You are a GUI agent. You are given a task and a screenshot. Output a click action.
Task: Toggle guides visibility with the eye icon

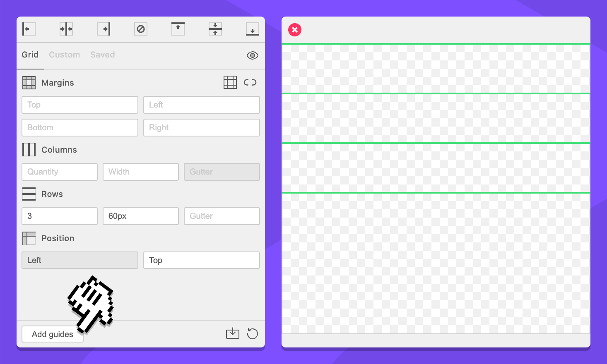point(252,55)
